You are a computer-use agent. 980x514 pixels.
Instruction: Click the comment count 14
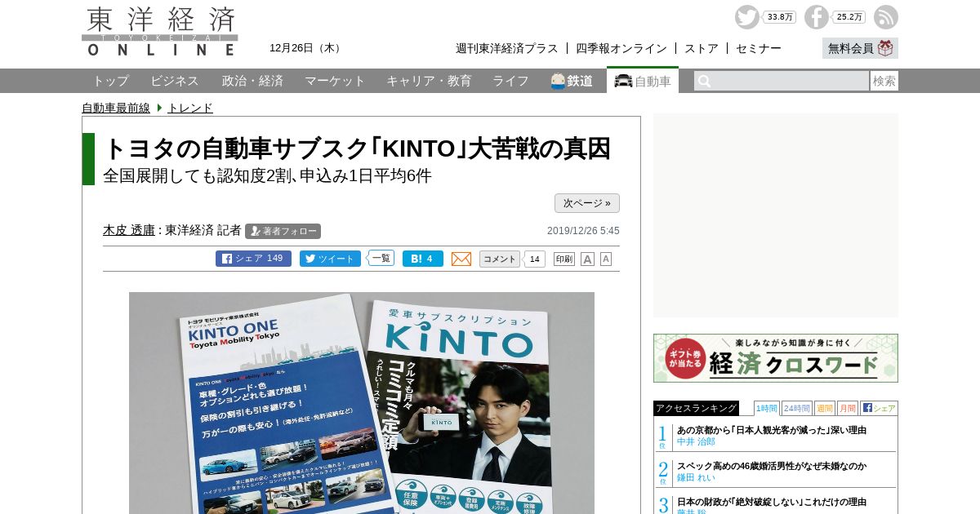tap(534, 259)
